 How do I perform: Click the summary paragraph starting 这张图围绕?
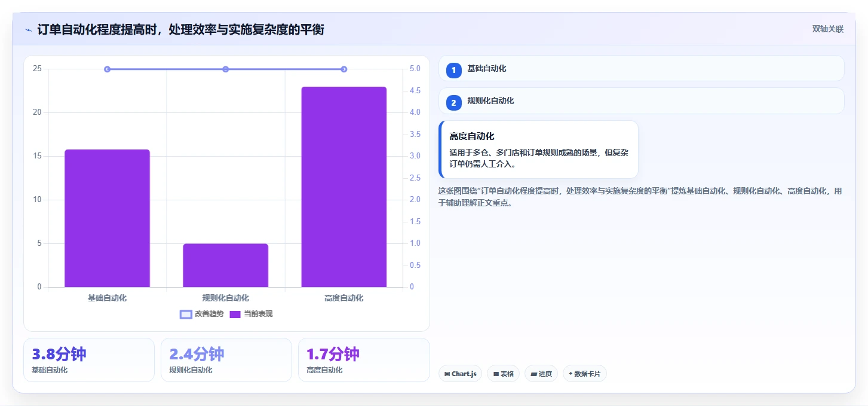pos(640,197)
